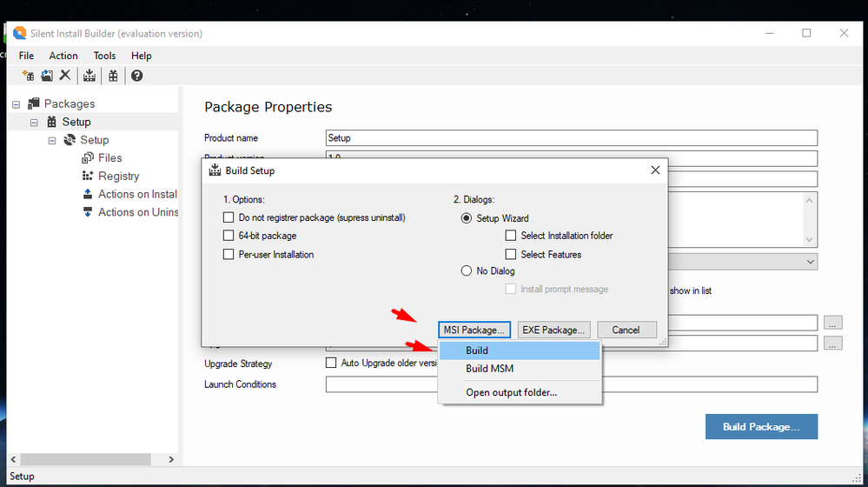This screenshot has height=487, width=868.
Task: Enable the 64-bit package checkbox
Action: (x=228, y=236)
